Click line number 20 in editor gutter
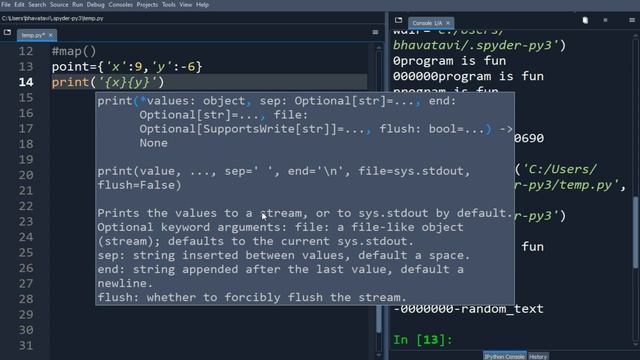 coord(26,176)
